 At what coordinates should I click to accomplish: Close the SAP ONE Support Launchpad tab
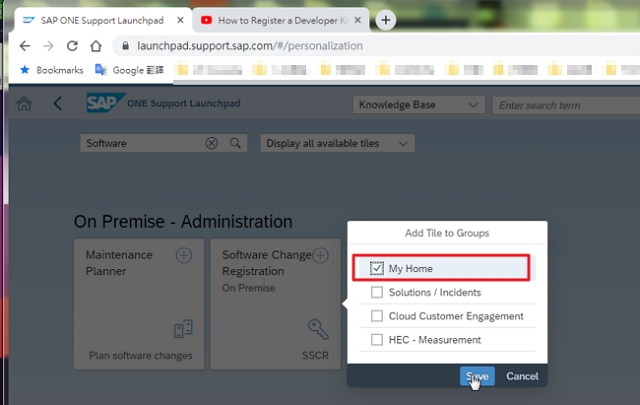pos(180,20)
